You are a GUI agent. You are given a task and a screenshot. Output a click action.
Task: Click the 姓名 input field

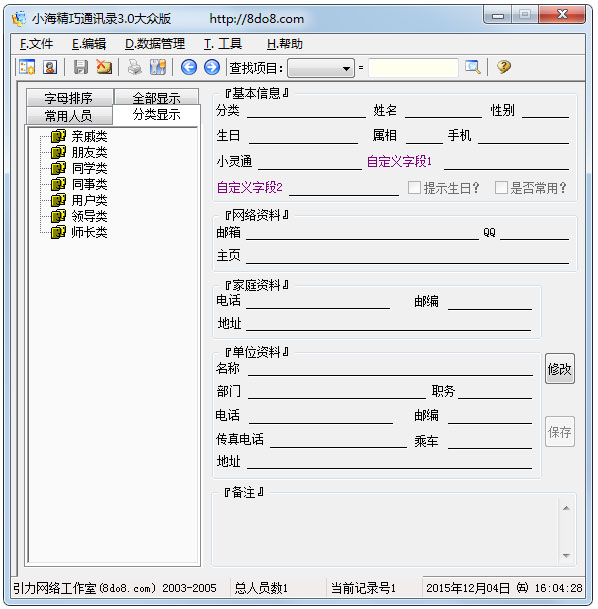coord(443,110)
